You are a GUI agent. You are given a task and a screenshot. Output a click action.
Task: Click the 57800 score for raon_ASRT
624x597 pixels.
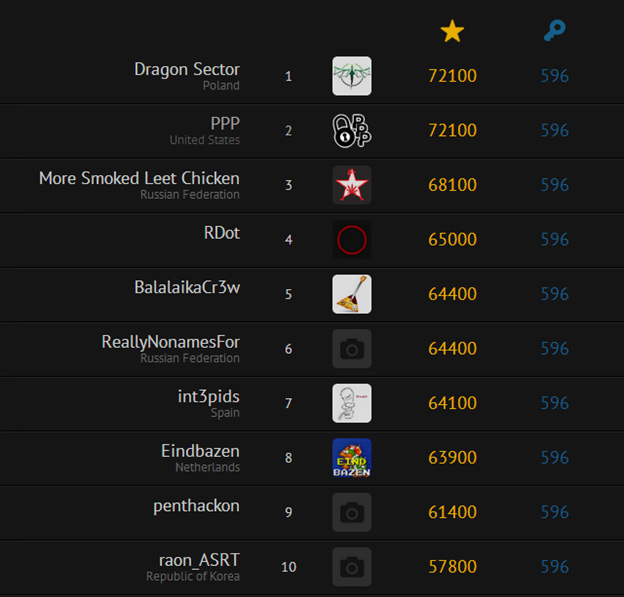tap(452, 567)
